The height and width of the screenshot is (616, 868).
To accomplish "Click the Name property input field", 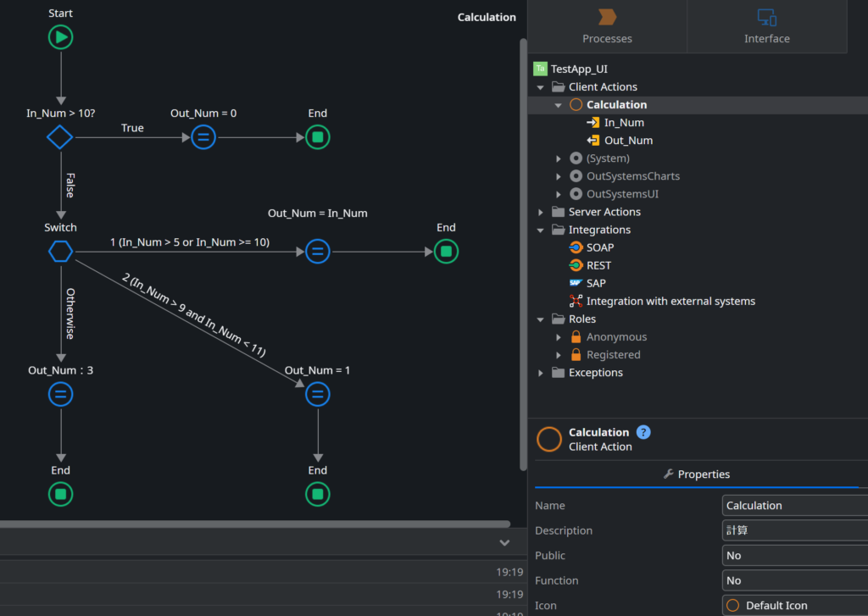I will (793, 506).
